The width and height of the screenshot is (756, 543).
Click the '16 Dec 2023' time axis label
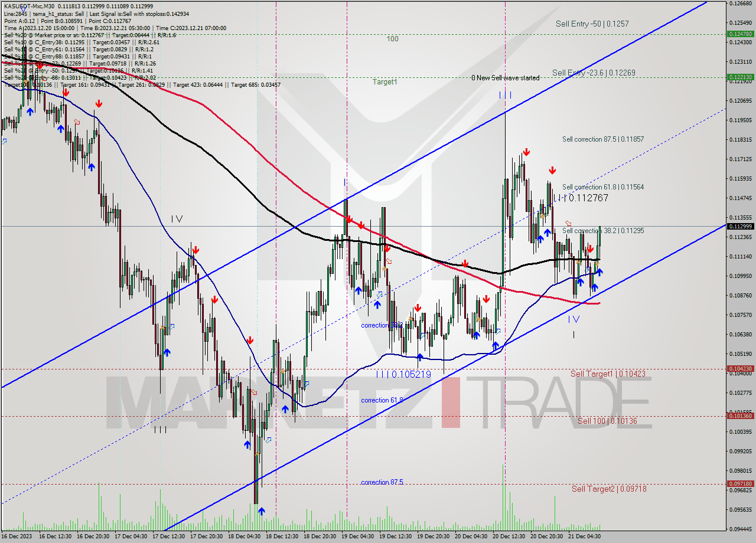coord(18,537)
